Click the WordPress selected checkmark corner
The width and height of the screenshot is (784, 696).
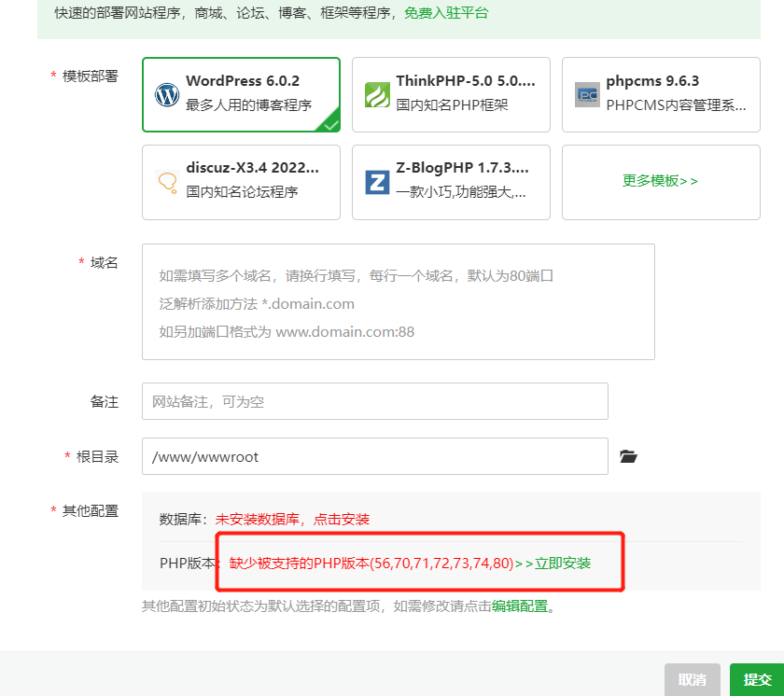pos(331,124)
